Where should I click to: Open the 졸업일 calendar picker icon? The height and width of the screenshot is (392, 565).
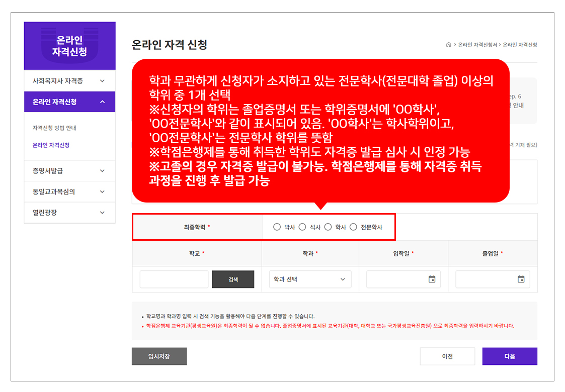(x=521, y=279)
